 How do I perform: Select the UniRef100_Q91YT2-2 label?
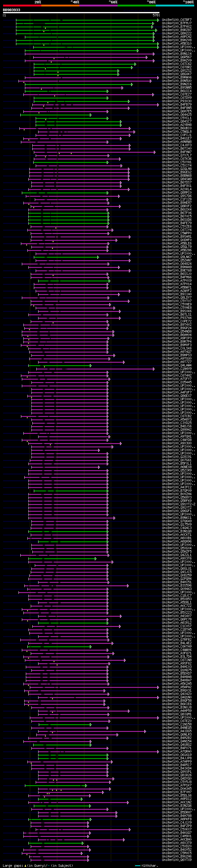point(179,504)
